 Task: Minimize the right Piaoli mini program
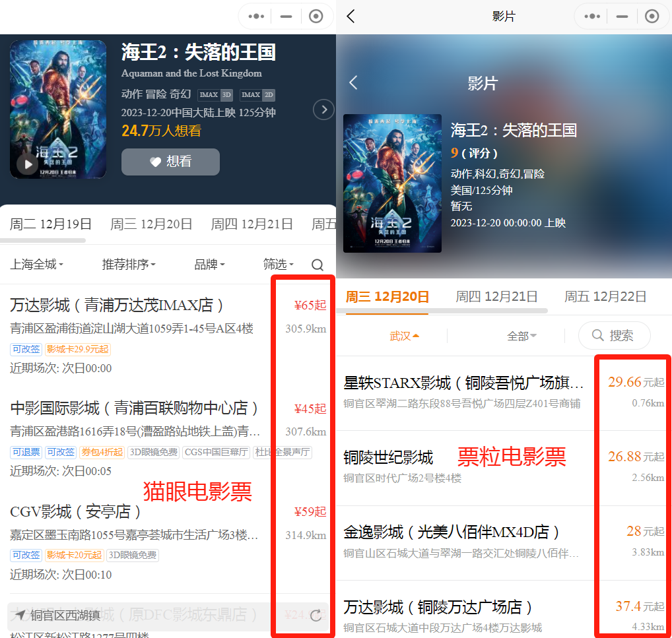pos(622,16)
